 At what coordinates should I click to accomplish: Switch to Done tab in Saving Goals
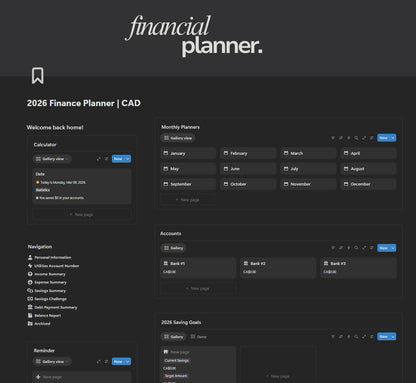(x=198, y=337)
